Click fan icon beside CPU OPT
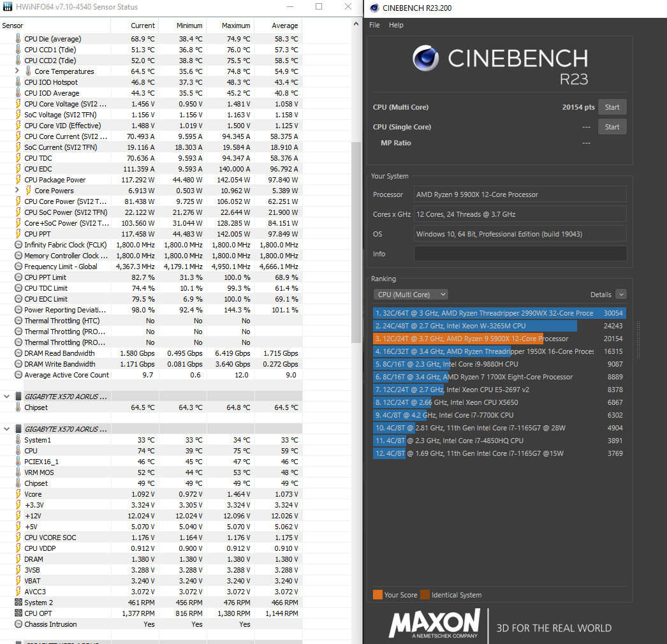 pos(18,613)
